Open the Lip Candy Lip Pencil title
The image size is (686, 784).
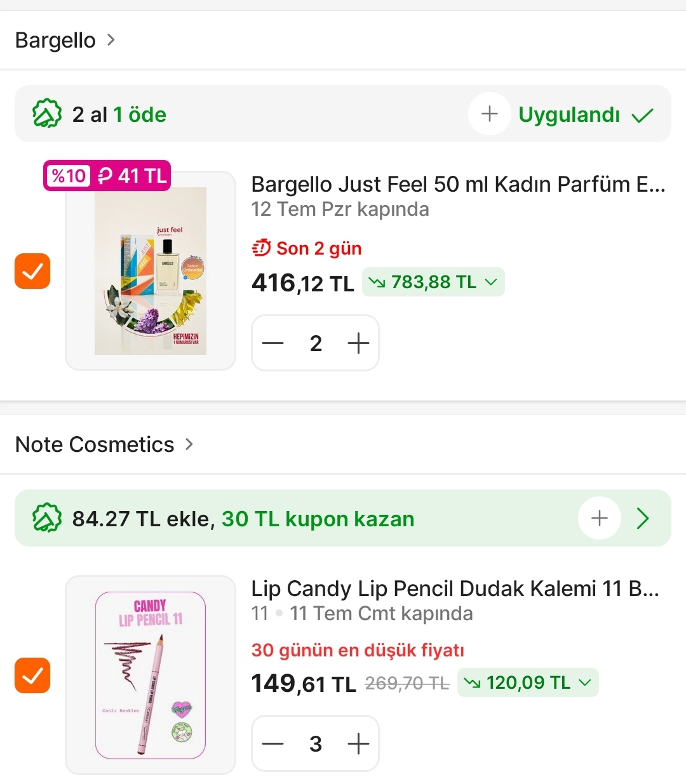click(455, 588)
